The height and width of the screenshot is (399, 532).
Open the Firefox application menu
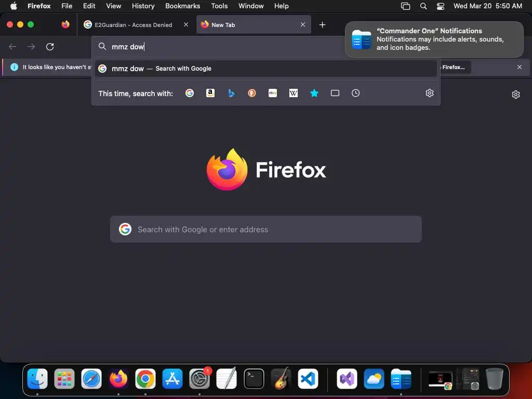pyautogui.click(x=39, y=6)
